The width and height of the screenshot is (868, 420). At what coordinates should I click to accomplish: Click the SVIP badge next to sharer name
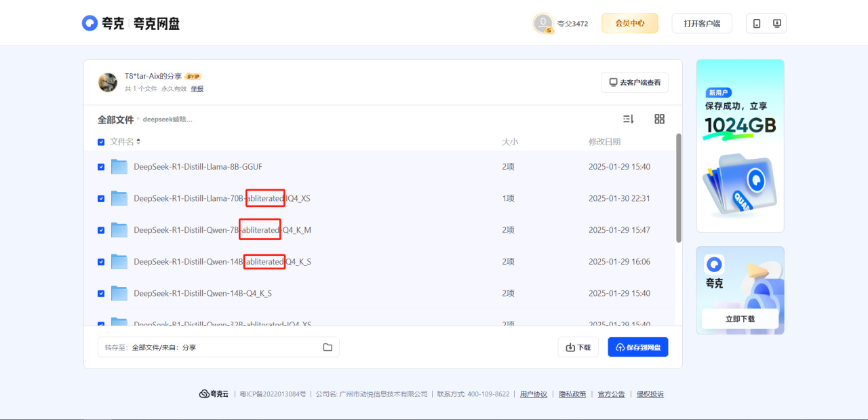click(x=193, y=77)
